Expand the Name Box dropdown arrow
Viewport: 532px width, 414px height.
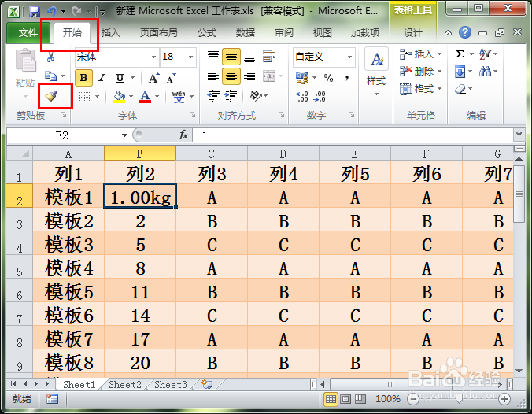click(124, 135)
